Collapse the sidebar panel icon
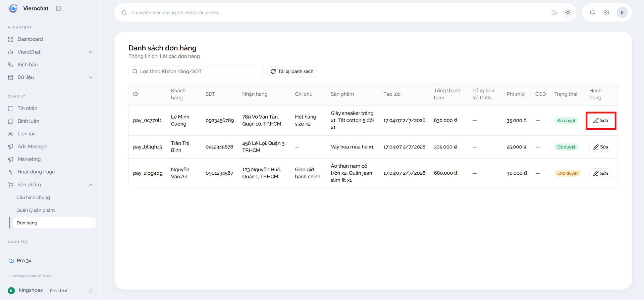This screenshot has height=300, width=644. (58, 8)
